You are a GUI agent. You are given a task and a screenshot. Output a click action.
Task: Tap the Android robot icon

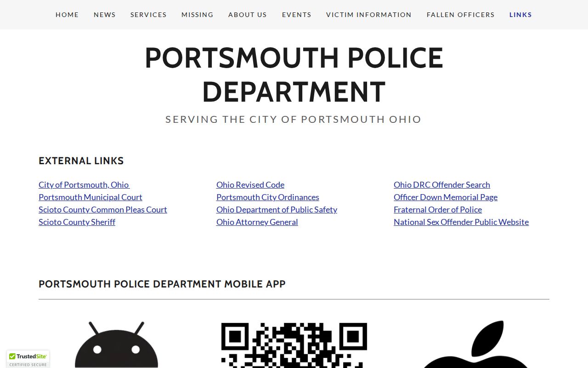(x=116, y=345)
